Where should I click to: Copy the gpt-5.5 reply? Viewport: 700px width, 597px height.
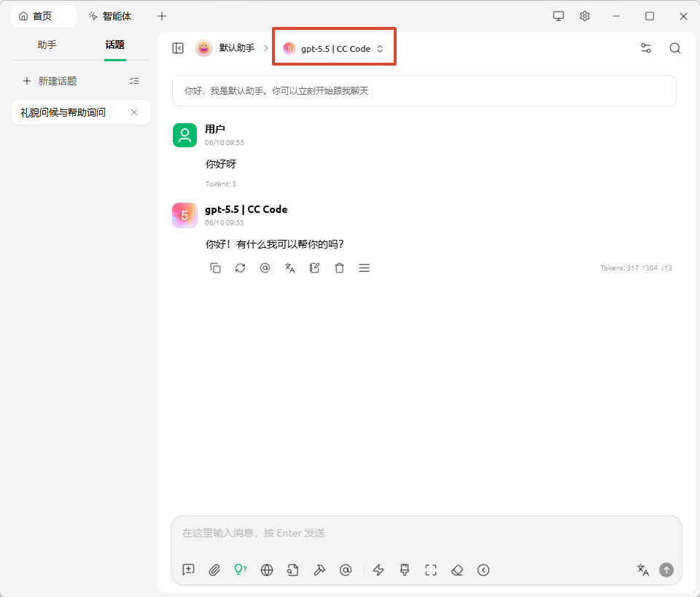tap(215, 268)
